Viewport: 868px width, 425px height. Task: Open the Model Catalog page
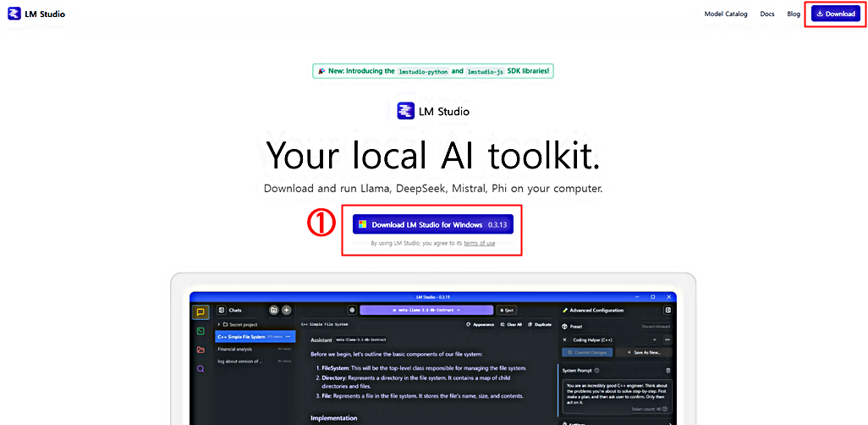[726, 14]
